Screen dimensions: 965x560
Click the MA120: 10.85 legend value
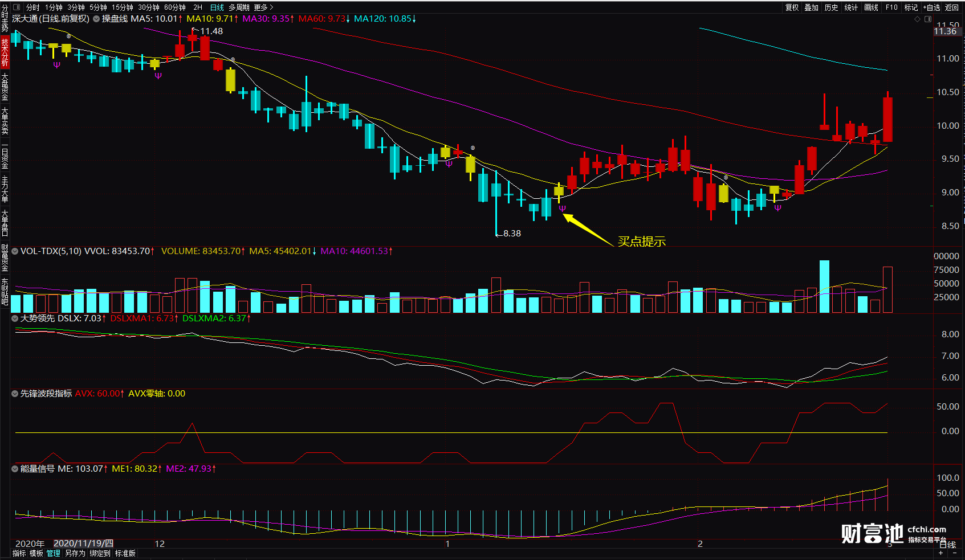click(x=385, y=19)
